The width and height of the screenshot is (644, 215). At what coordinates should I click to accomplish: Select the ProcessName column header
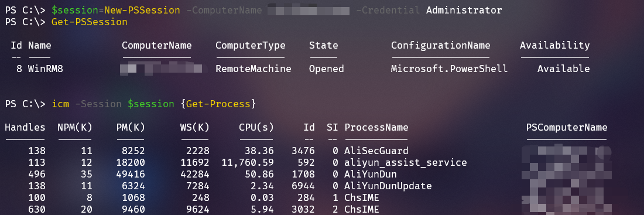click(376, 128)
